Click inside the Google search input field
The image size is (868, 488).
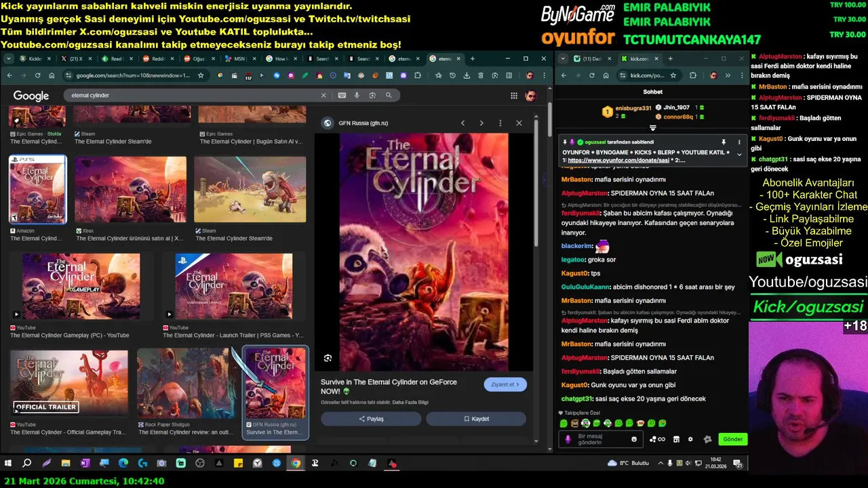pos(193,96)
